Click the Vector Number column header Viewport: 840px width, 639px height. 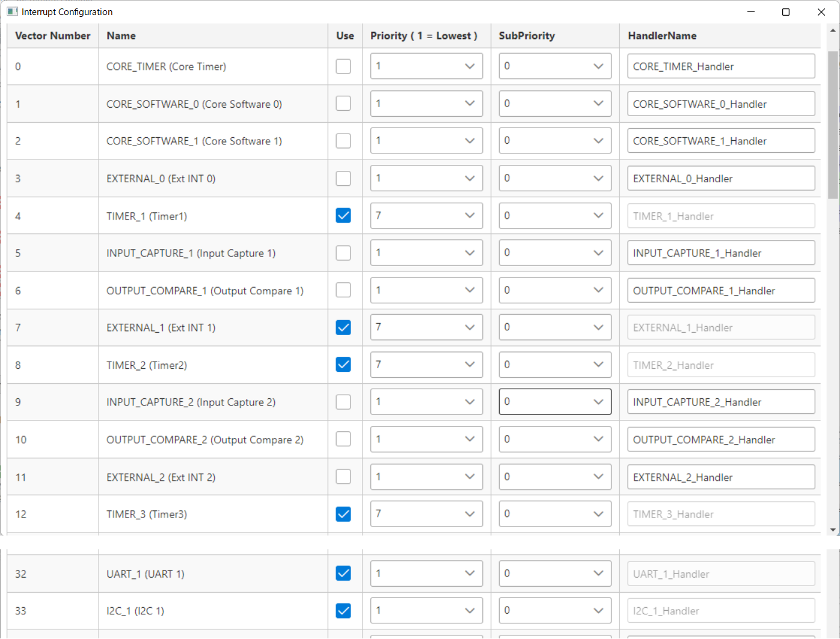[x=53, y=35]
